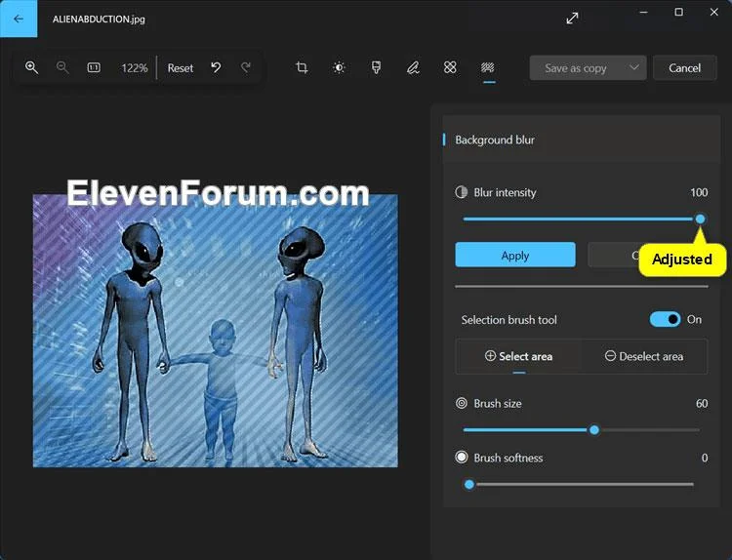
Task: View actual size with the 1:1 icon
Action: click(x=94, y=67)
